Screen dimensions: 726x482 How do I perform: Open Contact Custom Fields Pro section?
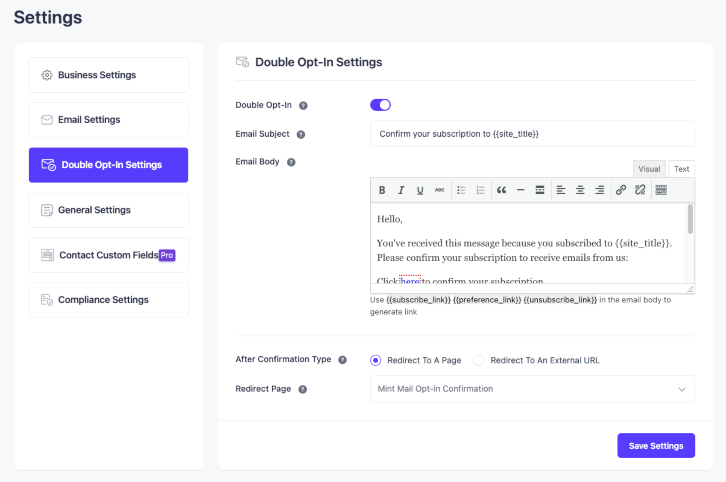108,255
